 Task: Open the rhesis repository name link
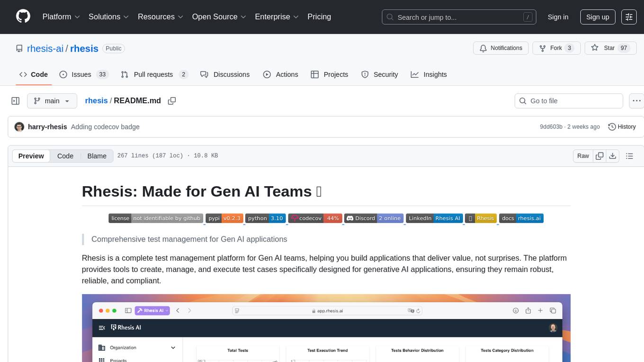click(84, 48)
